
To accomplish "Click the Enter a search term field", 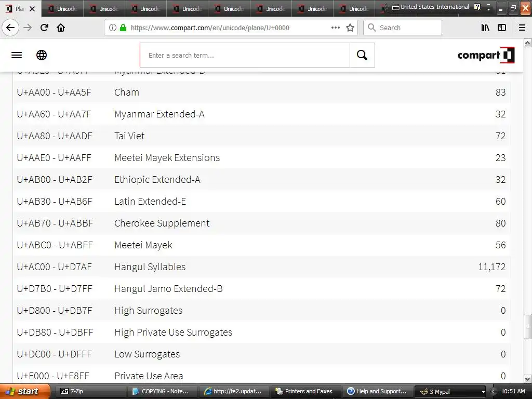I will [245, 55].
